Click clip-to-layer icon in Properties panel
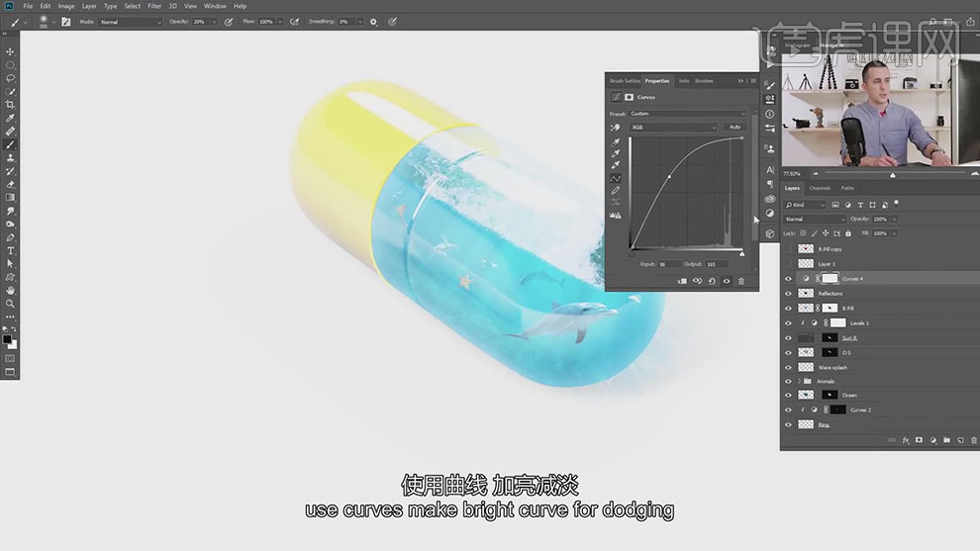Screen dimensions: 980x551 pyautogui.click(x=682, y=281)
